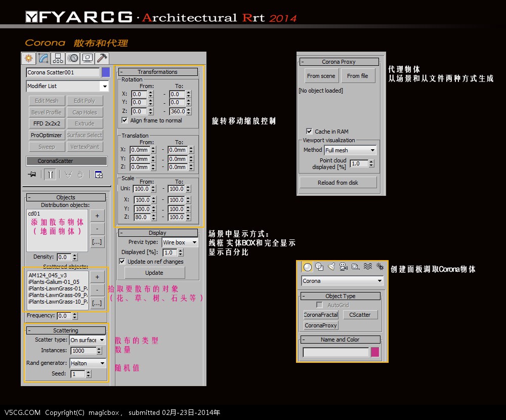Click the Seed spinner arrows

click(x=89, y=374)
